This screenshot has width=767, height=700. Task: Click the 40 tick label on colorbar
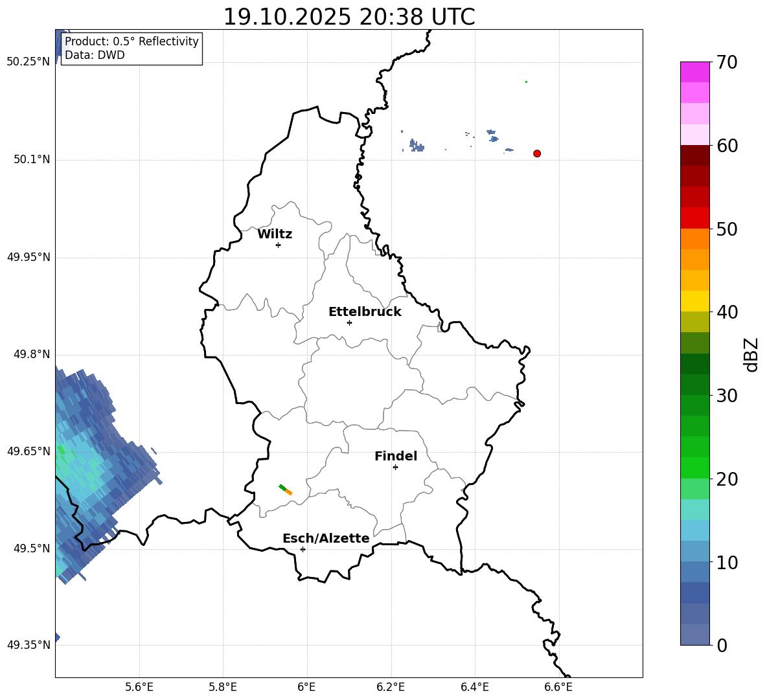pyautogui.click(x=727, y=312)
